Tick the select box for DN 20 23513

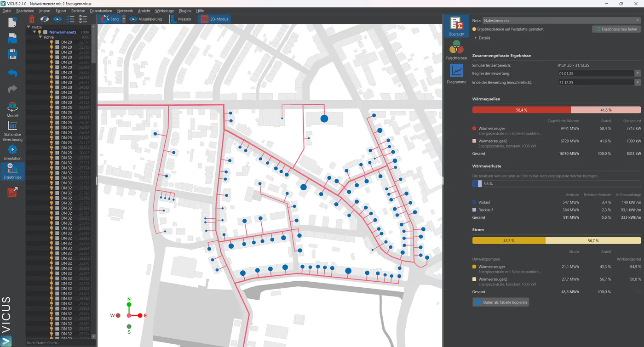click(x=57, y=47)
